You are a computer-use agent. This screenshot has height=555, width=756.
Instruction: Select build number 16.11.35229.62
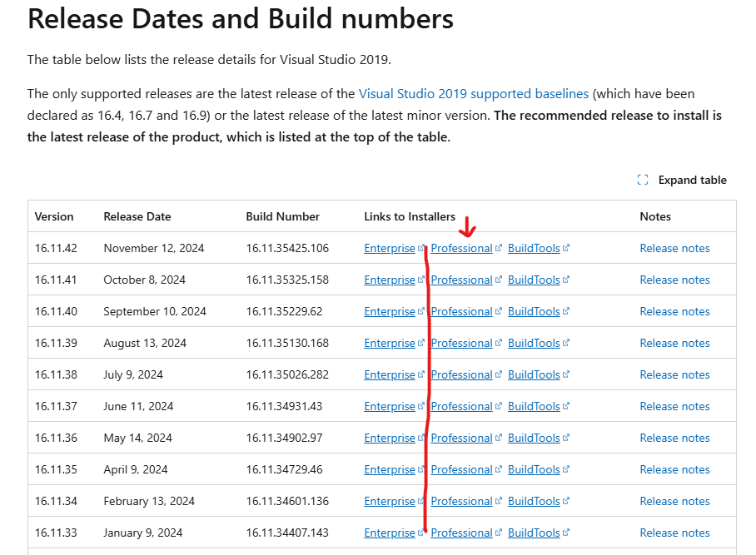[x=284, y=311]
